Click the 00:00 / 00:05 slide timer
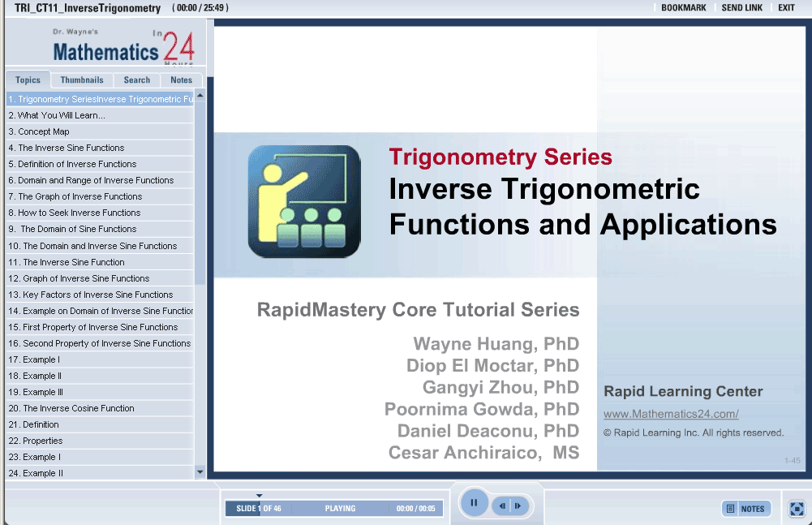 (x=416, y=509)
